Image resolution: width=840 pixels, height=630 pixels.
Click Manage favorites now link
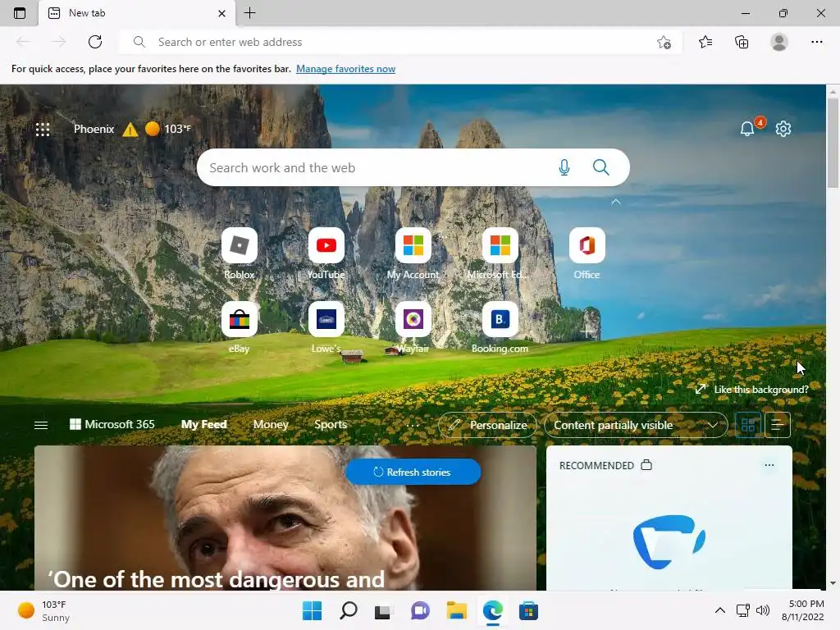(x=345, y=69)
